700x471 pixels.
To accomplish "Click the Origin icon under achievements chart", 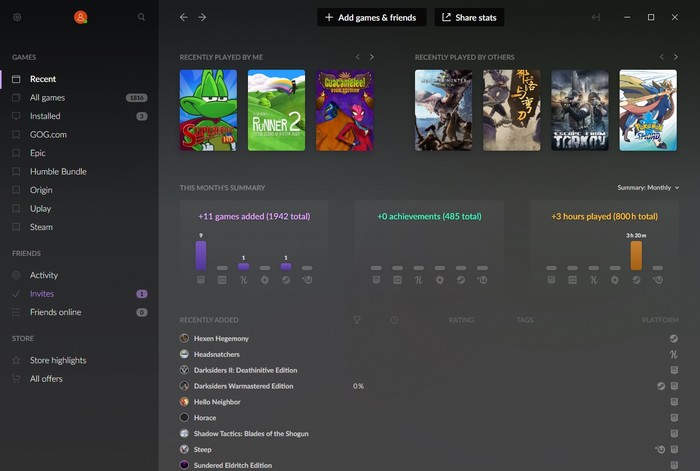I will click(440, 280).
